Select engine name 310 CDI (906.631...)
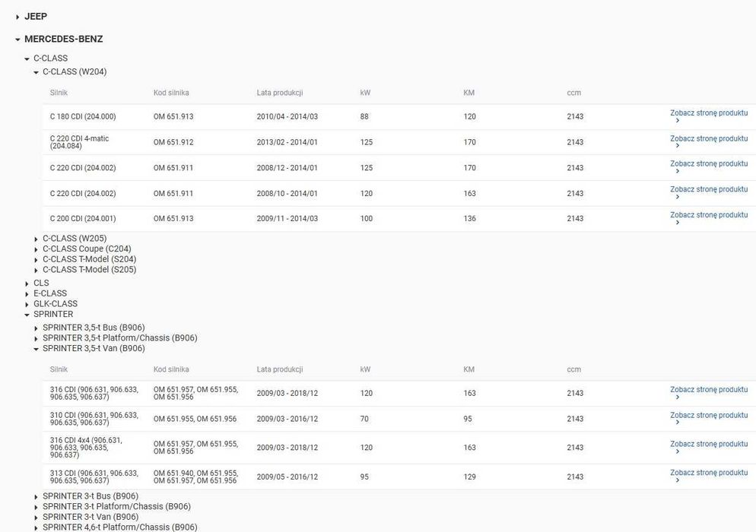756x532 pixels. (94, 419)
